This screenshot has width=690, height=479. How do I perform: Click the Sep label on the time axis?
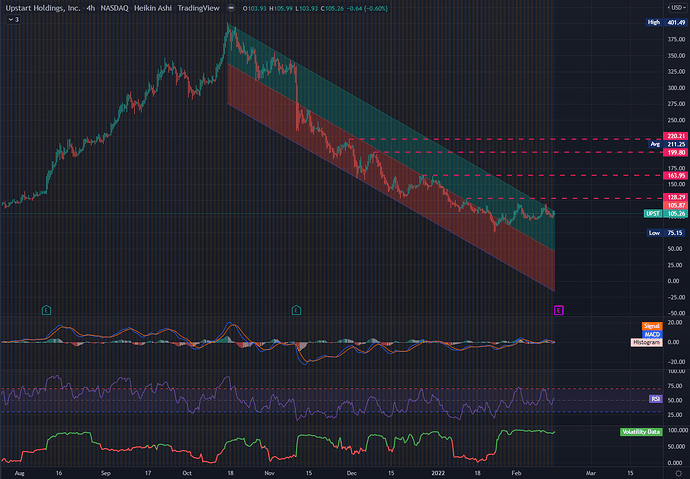[106, 473]
